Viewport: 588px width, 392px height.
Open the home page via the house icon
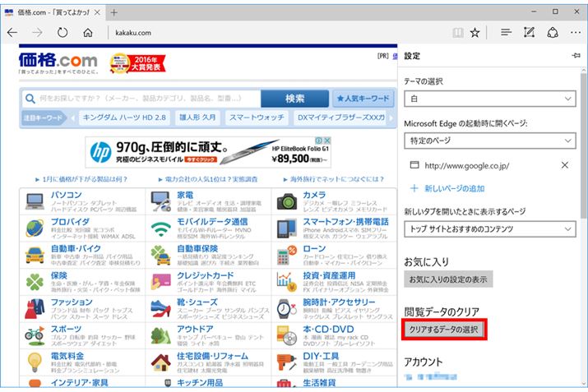88,33
